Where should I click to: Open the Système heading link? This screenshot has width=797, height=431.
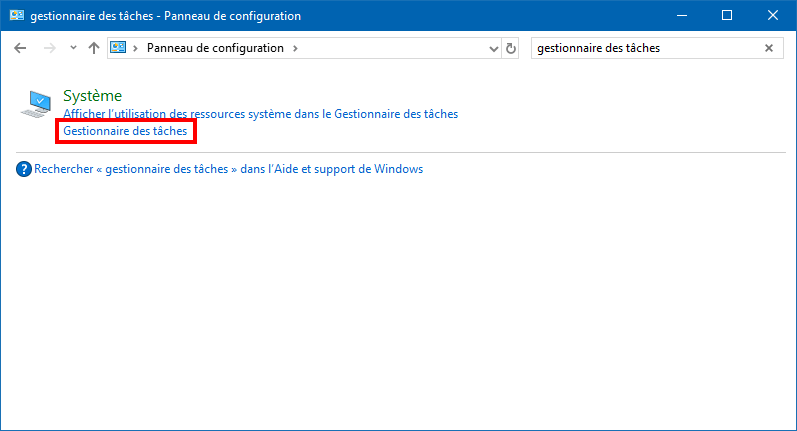coord(93,96)
